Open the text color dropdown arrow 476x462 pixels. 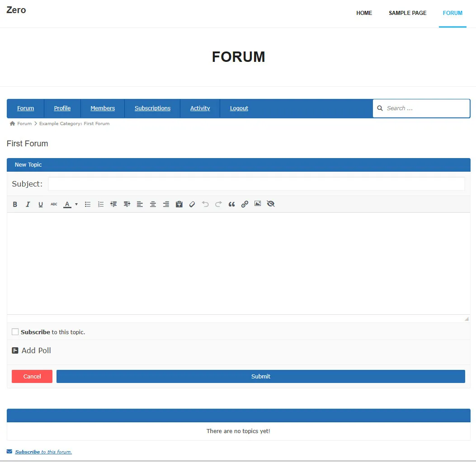point(76,204)
